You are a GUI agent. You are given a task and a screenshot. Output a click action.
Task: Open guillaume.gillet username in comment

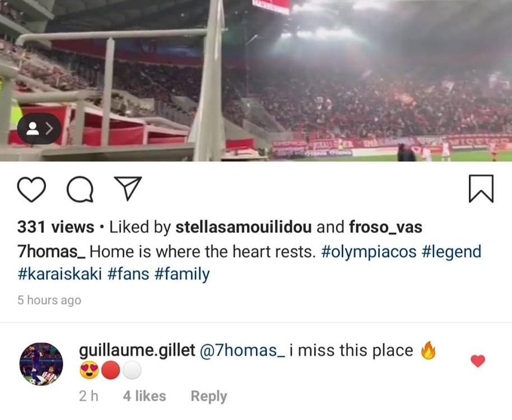pyautogui.click(x=136, y=351)
